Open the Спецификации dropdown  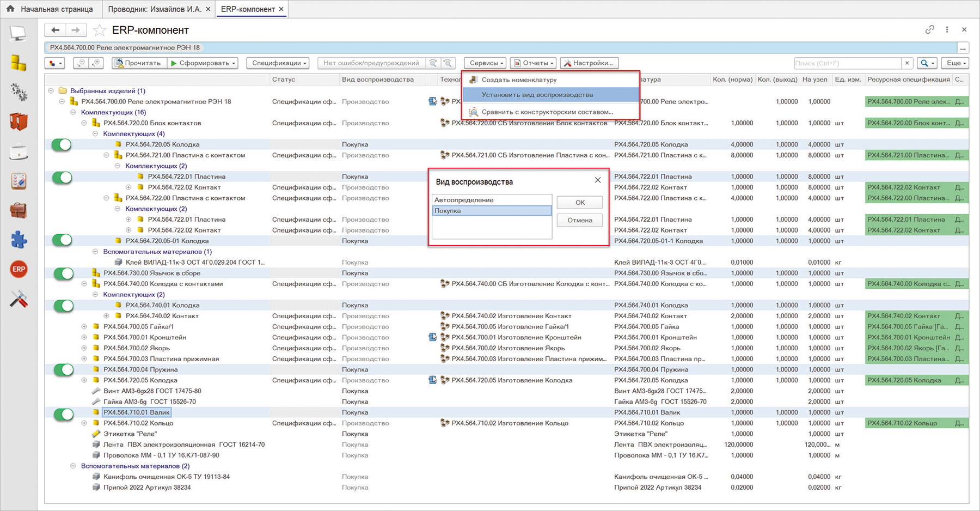[x=278, y=63]
